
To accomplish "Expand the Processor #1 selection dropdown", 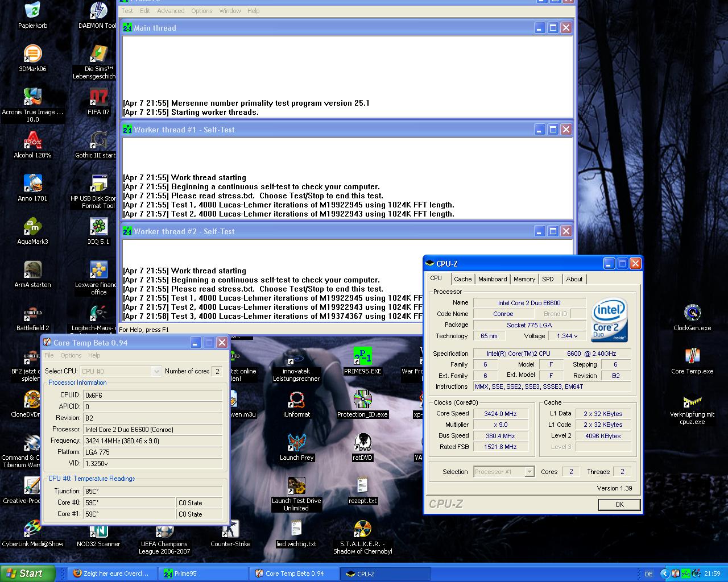I will (x=530, y=472).
